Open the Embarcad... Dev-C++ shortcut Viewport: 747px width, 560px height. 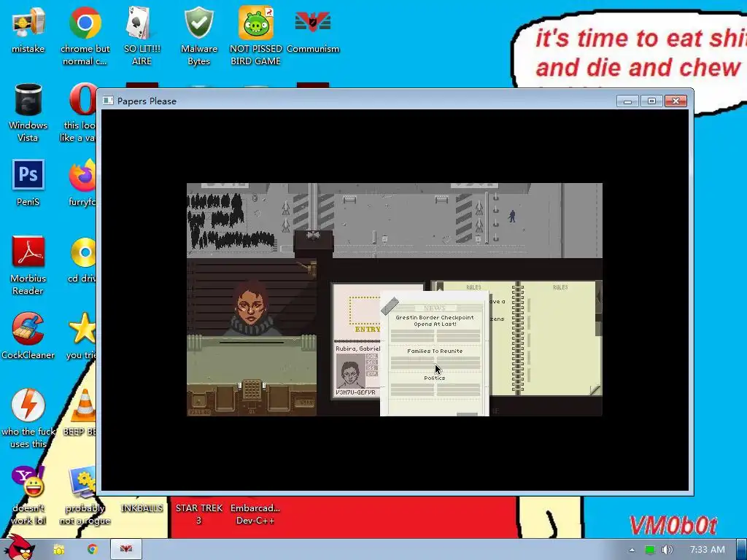pyautogui.click(x=255, y=514)
